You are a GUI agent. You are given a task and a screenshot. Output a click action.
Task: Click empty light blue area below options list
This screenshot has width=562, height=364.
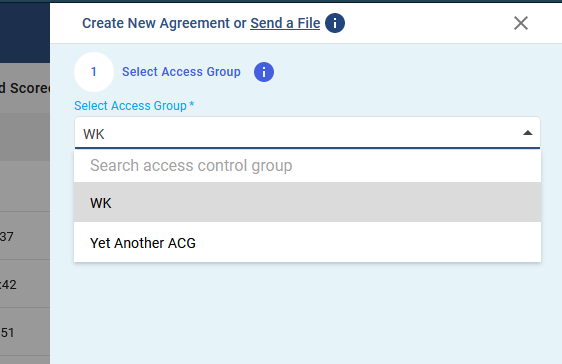click(x=307, y=312)
